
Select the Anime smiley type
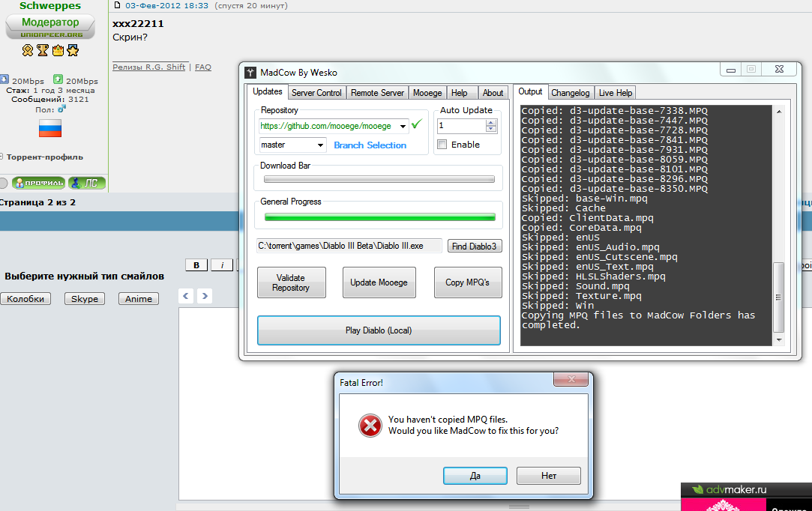tap(138, 299)
